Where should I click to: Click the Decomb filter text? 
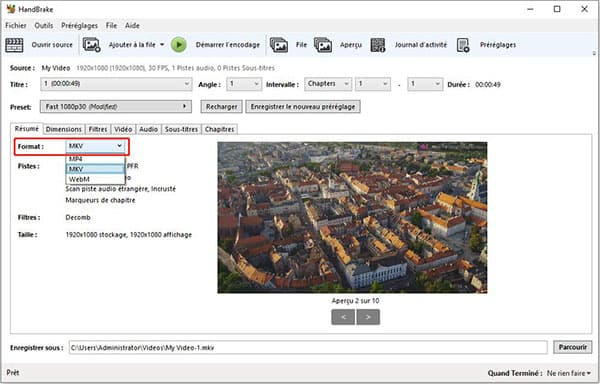pyautogui.click(x=78, y=217)
